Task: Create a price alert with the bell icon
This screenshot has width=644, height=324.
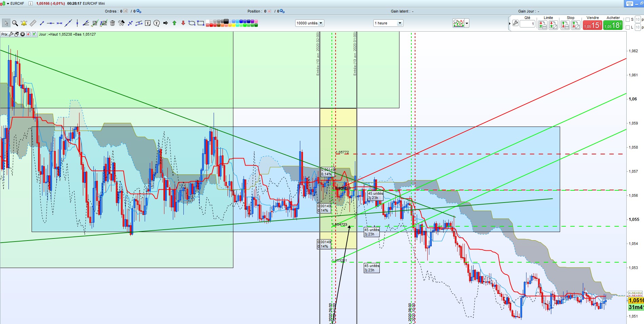Action: [x=24, y=23]
